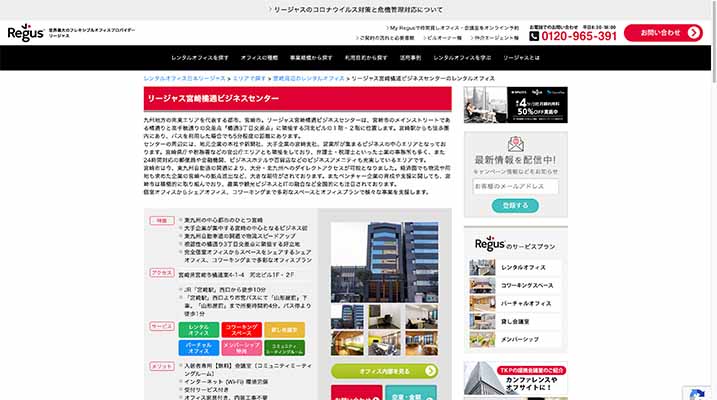Open the 活用事例 nav menu item
Screen dimensions: 717x400
tap(410, 58)
